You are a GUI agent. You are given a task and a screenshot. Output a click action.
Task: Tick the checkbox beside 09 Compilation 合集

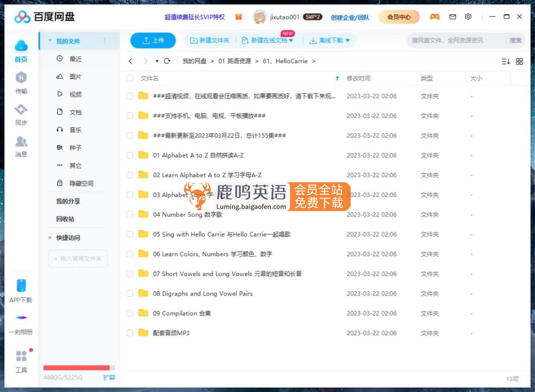130,313
